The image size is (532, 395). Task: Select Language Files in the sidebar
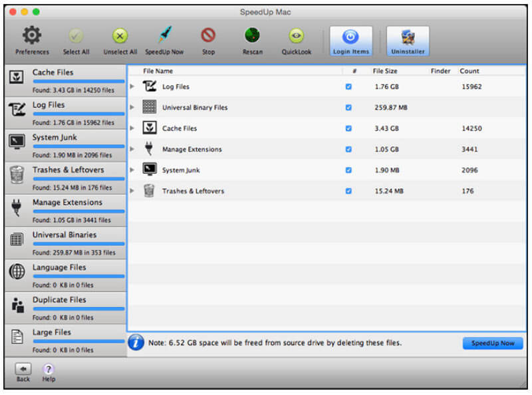[x=65, y=275]
